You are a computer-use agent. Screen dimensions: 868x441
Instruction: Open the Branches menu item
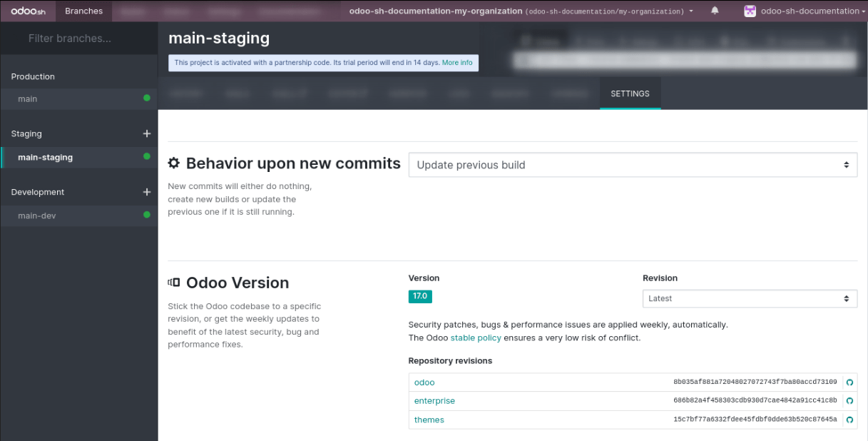click(83, 11)
